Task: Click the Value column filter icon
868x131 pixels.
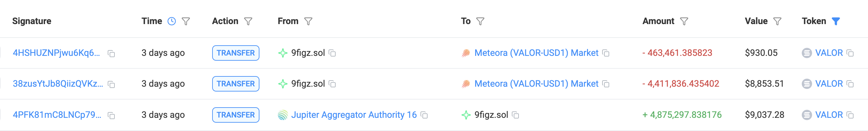Action: pos(777,22)
